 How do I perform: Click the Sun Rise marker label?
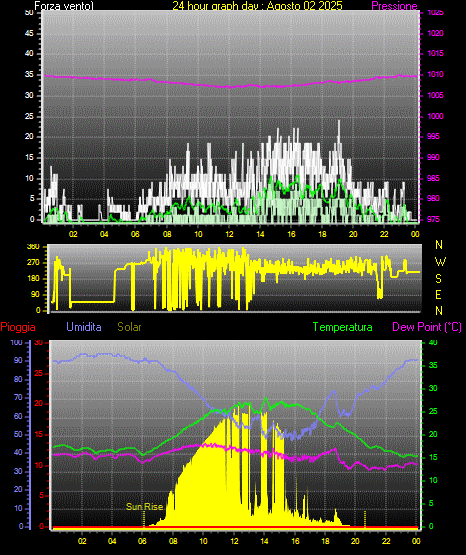[145, 507]
